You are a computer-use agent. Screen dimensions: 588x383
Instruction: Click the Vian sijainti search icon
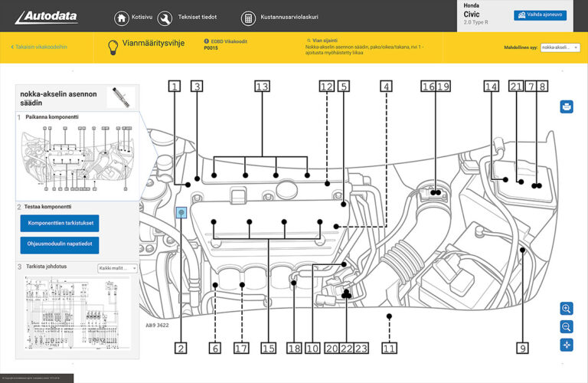click(x=309, y=40)
